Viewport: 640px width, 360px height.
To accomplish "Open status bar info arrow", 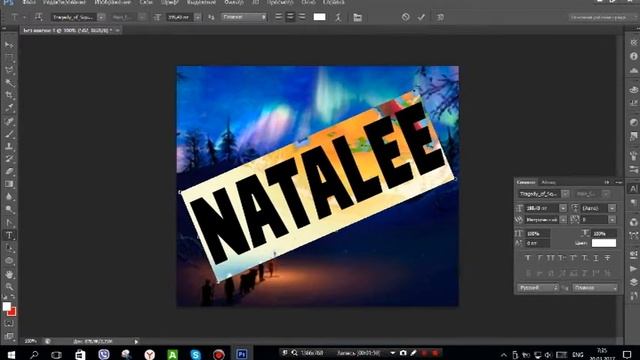I will tap(136, 341).
